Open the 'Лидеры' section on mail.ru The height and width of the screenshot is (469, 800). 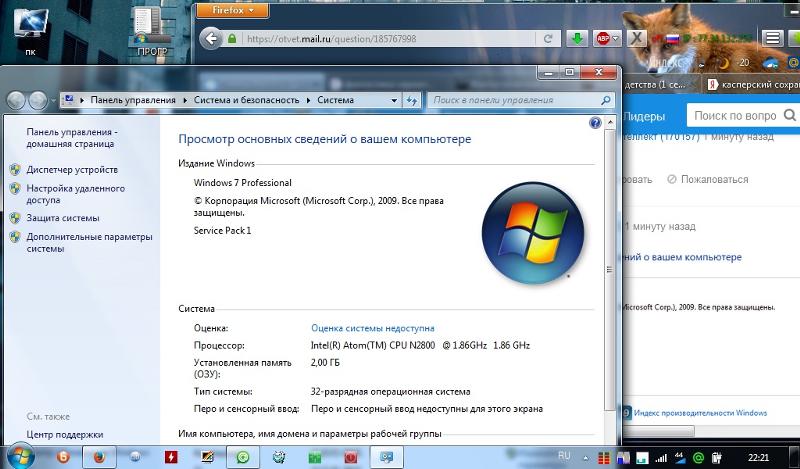pyautogui.click(x=644, y=116)
